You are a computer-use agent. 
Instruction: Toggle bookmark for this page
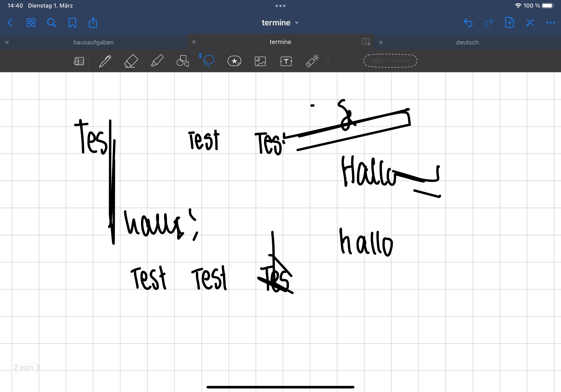pos(72,23)
